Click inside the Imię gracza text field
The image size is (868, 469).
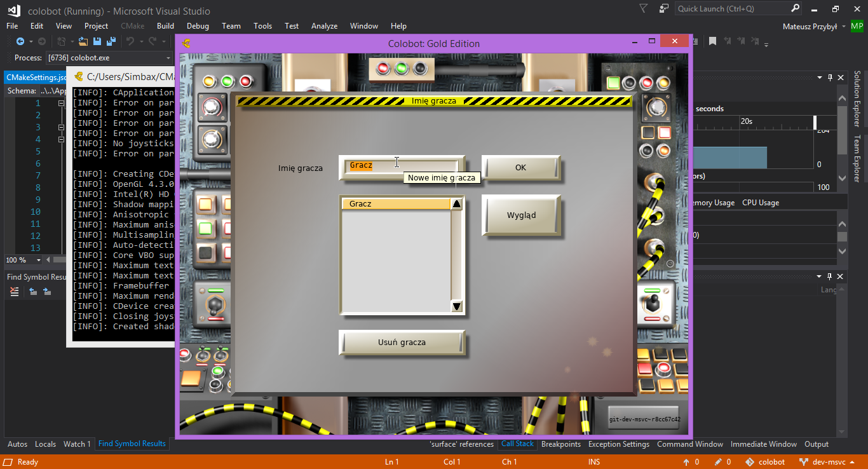click(400, 165)
